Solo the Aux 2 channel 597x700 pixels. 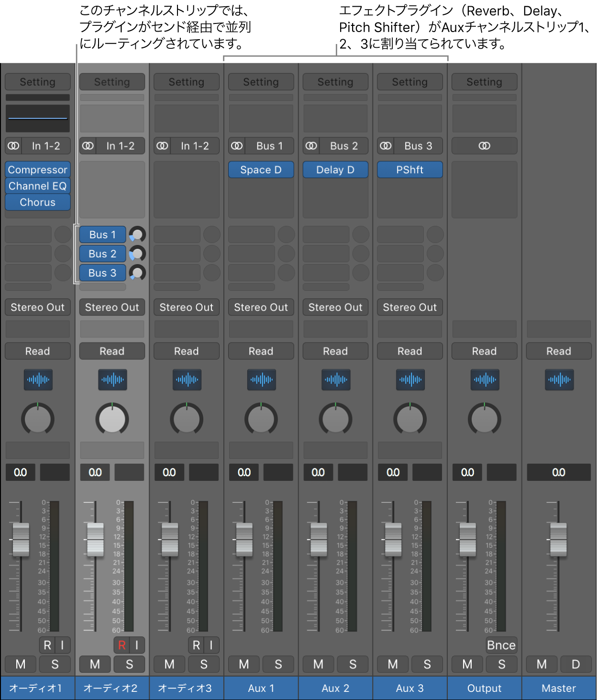(353, 664)
